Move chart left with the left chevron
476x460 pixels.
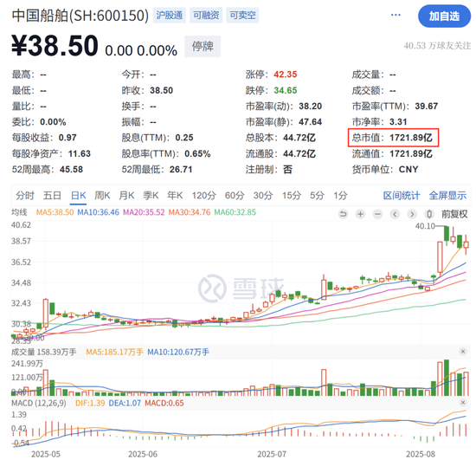pos(395,214)
